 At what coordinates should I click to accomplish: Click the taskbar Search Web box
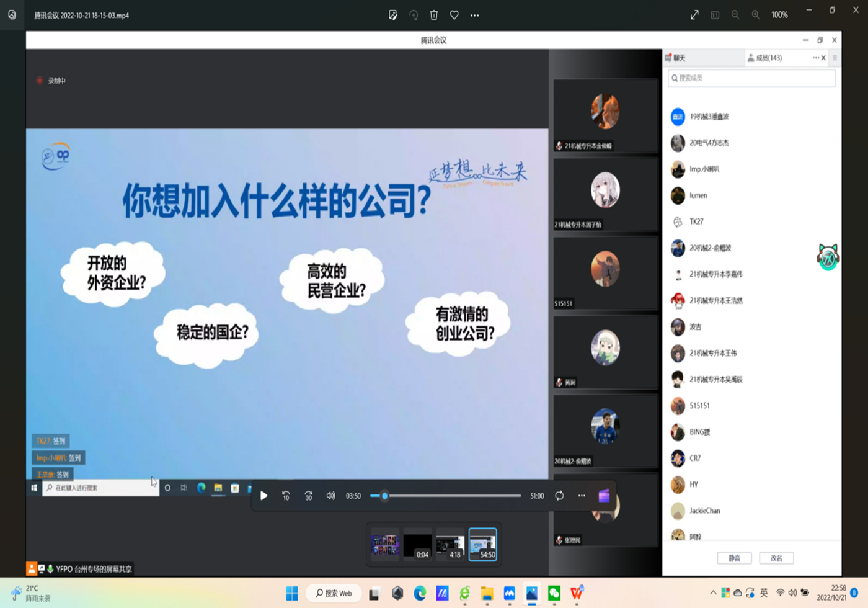coord(334,594)
